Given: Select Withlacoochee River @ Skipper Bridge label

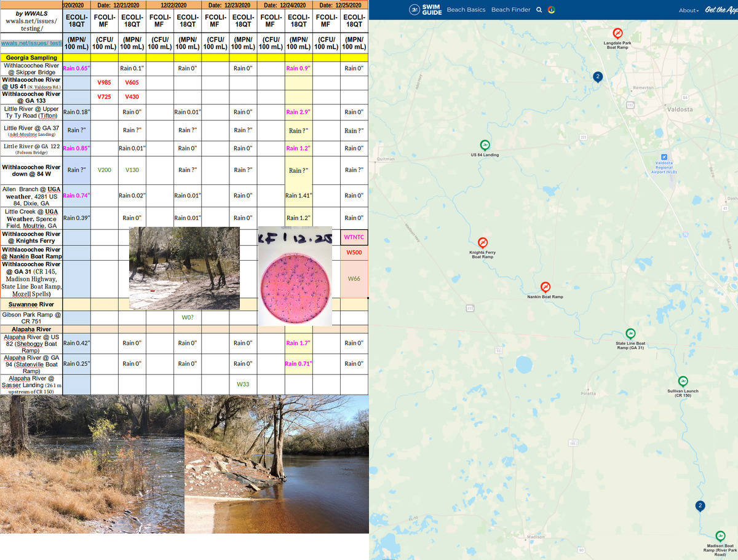Looking at the screenshot, I should pyautogui.click(x=31, y=68).
